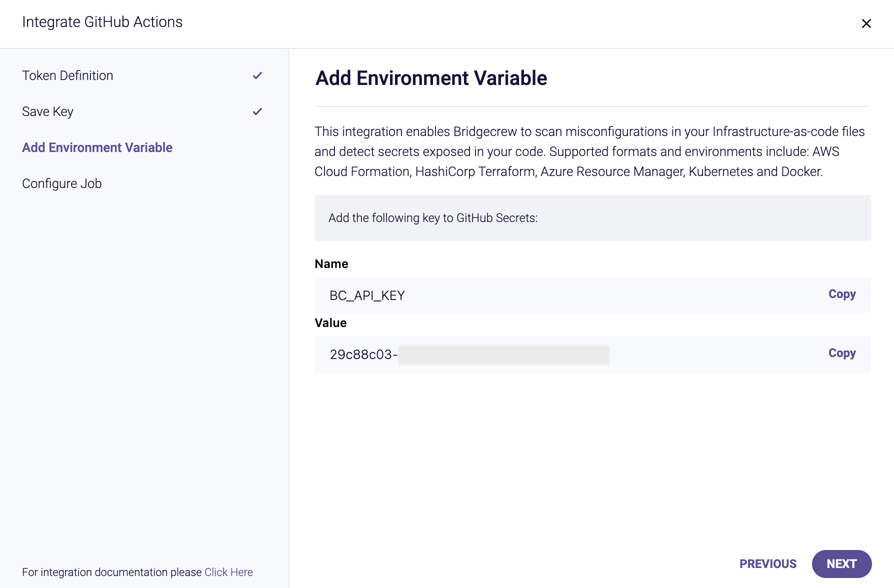Go to the Configure Job step

click(x=61, y=183)
